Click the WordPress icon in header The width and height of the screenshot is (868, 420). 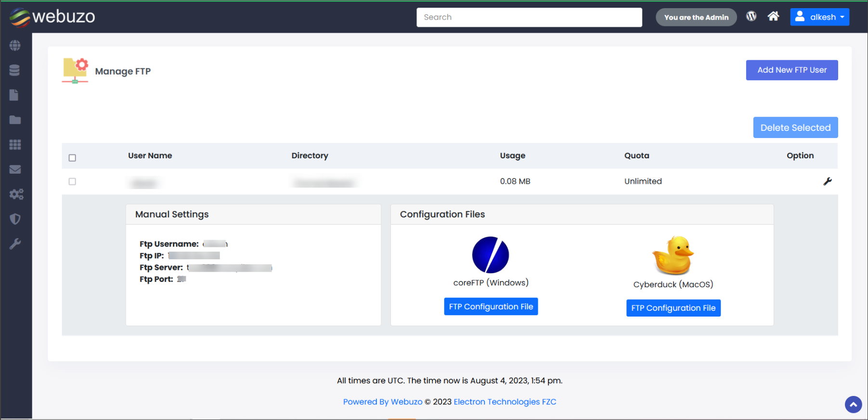coord(751,17)
